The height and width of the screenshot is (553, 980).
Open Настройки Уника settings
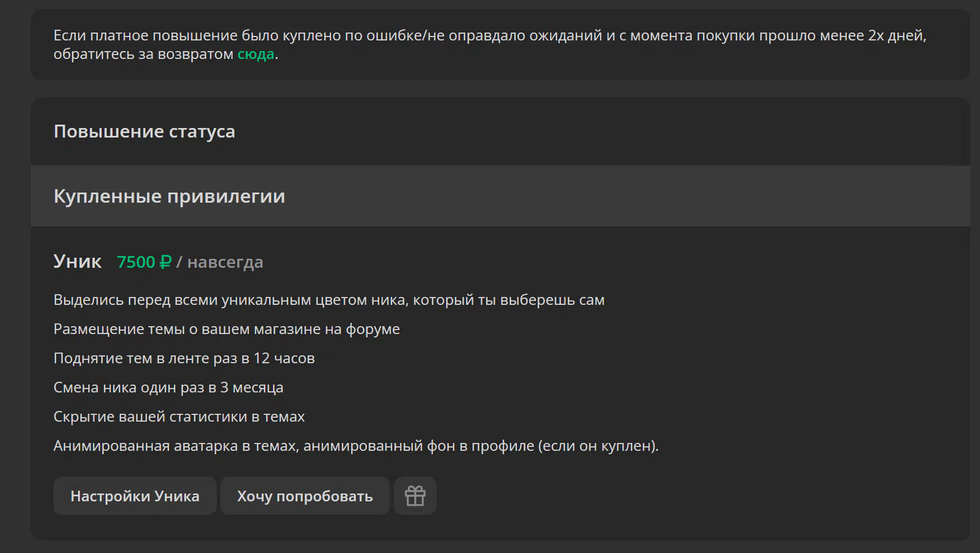(135, 496)
